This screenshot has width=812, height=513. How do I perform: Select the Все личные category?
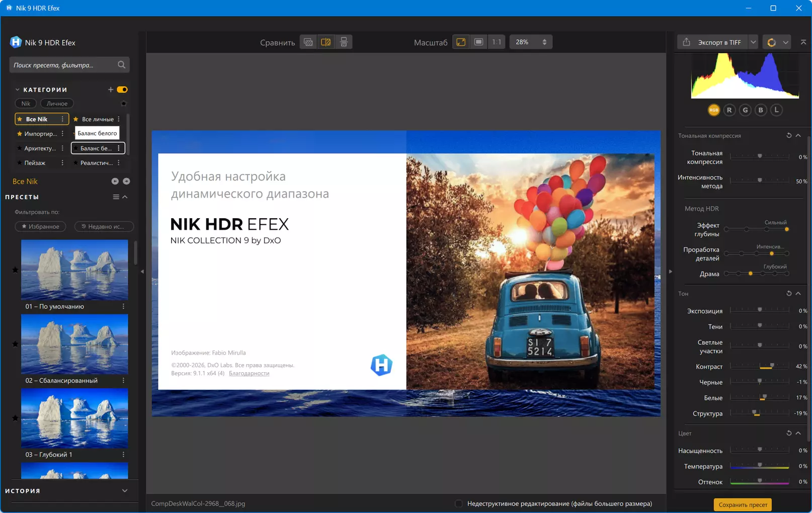(x=98, y=119)
